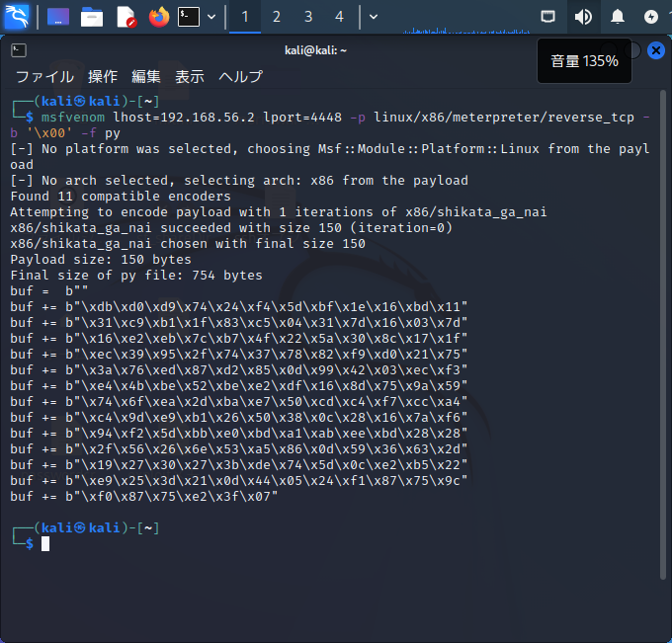672x643 pixels.
Task: Open the ファイル menu
Action: pos(45,77)
